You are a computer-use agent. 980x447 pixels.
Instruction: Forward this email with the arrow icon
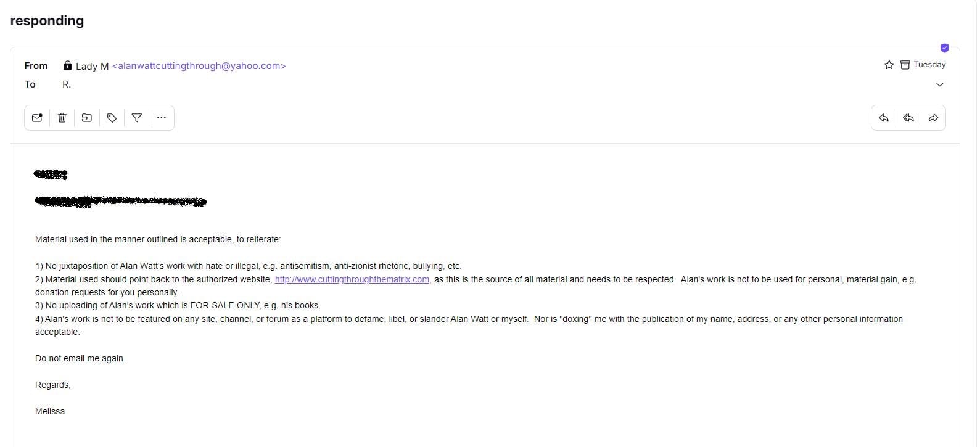(933, 118)
